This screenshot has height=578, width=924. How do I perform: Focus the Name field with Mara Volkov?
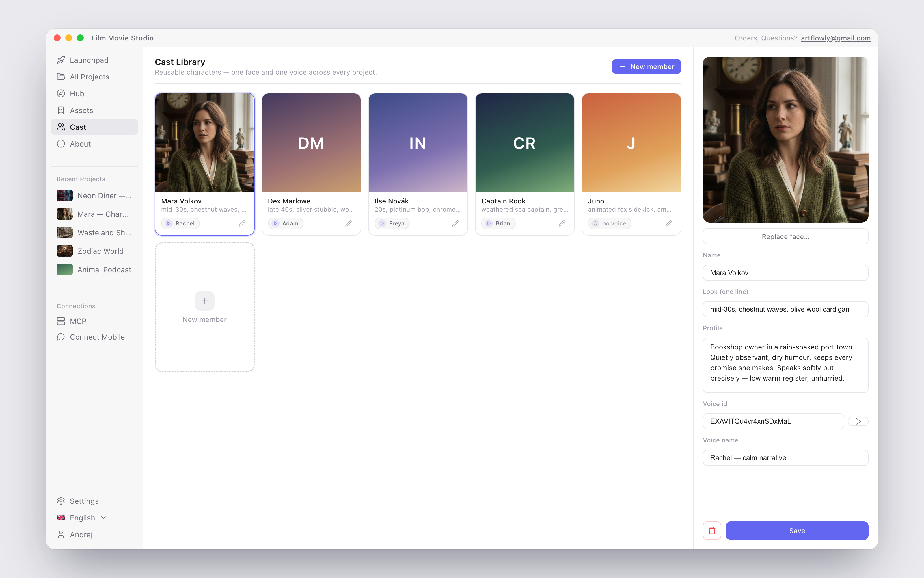click(785, 273)
